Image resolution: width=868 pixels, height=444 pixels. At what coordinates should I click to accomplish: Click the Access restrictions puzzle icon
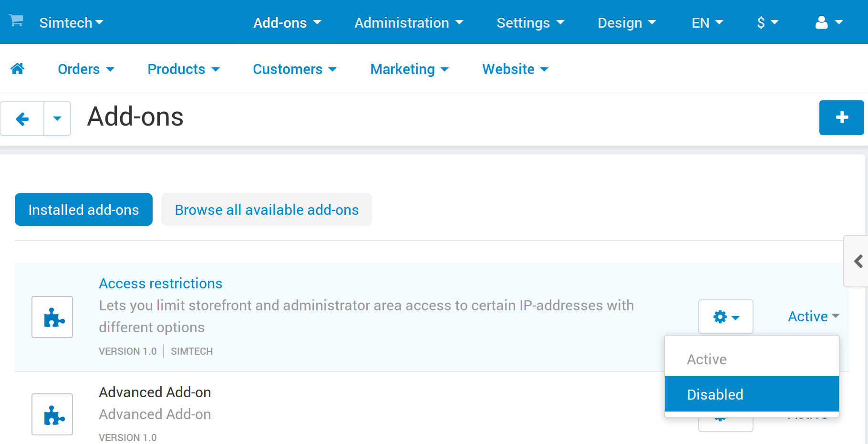(52, 317)
